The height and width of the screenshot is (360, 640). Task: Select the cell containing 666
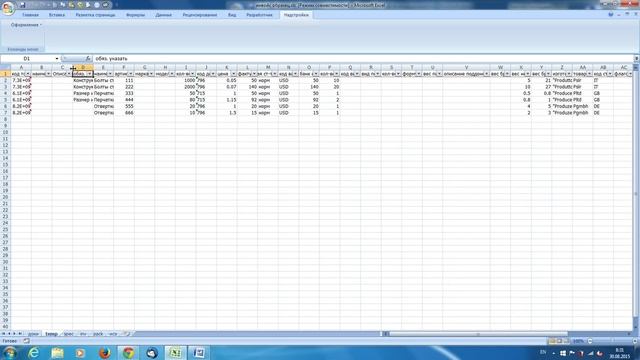click(124, 113)
